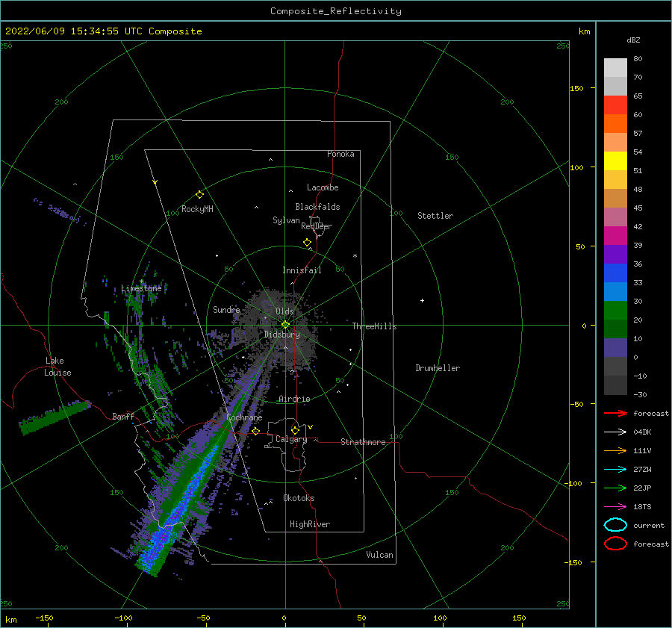Select the yellow 51-54 dBZ color swatch

click(x=615, y=161)
